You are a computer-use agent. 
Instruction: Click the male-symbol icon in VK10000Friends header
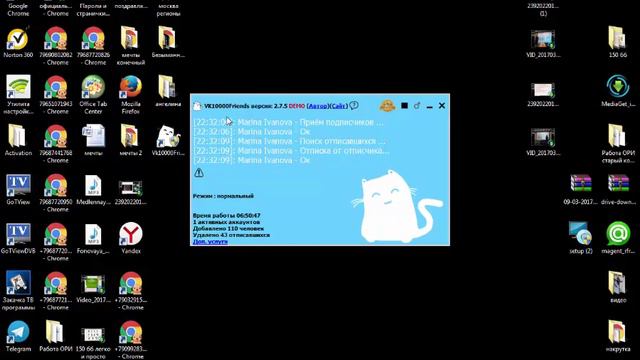[417, 106]
